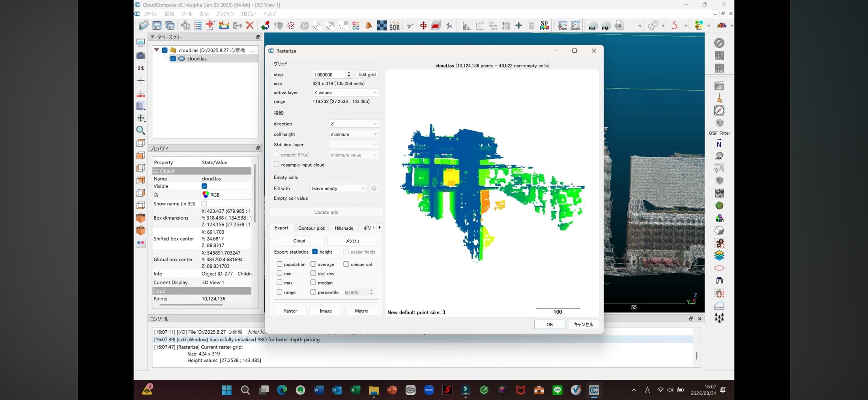Collapse the cloud.las tree node arrow
The height and width of the screenshot is (400, 868).
tap(157, 50)
